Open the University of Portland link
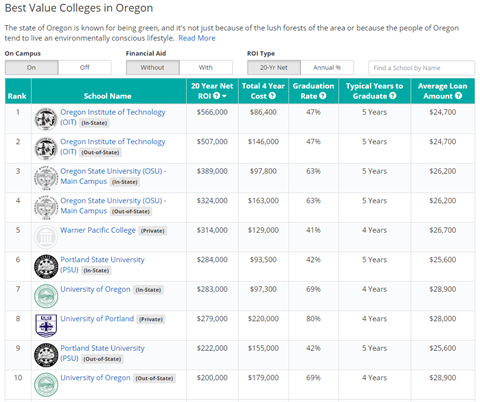Viewport: 480px width, 402px height. (97, 319)
